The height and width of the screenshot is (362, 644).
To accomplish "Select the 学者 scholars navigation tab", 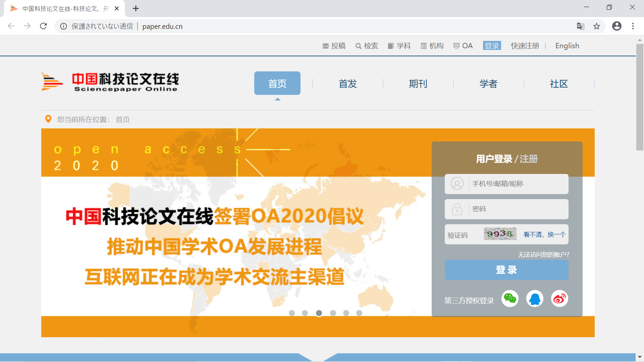I will [x=489, y=83].
